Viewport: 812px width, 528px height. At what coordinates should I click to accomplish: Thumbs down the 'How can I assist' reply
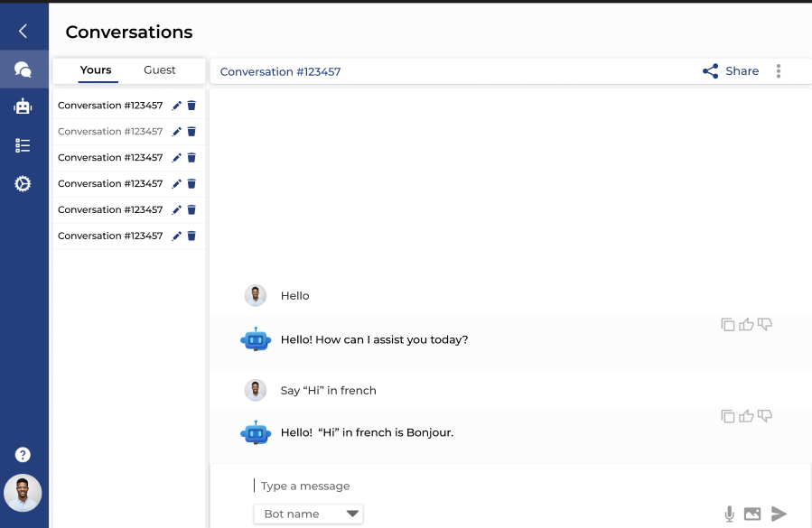point(765,325)
